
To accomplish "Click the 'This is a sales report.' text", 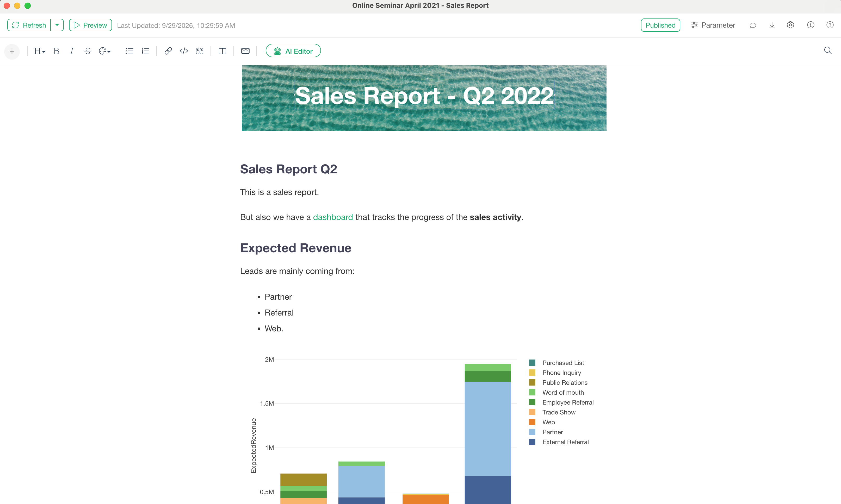I will point(279,192).
